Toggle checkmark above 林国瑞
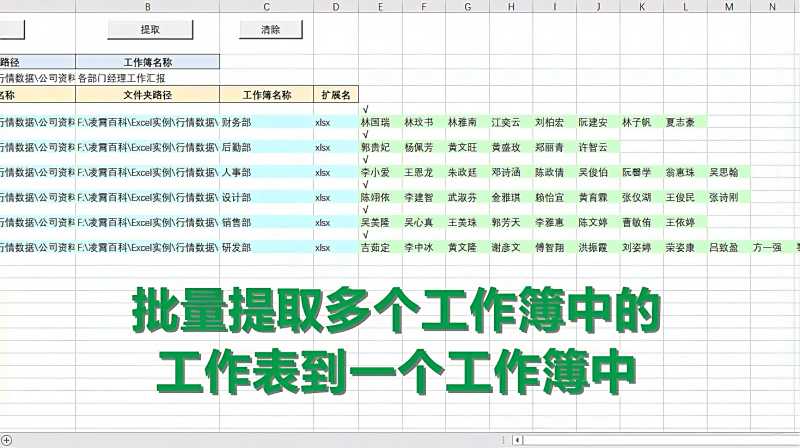800x448 pixels. (x=366, y=110)
